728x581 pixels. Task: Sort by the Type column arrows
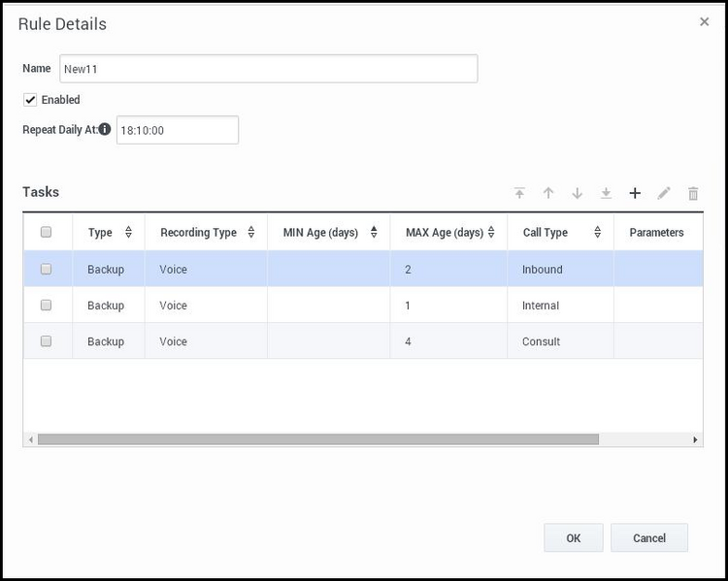point(128,233)
